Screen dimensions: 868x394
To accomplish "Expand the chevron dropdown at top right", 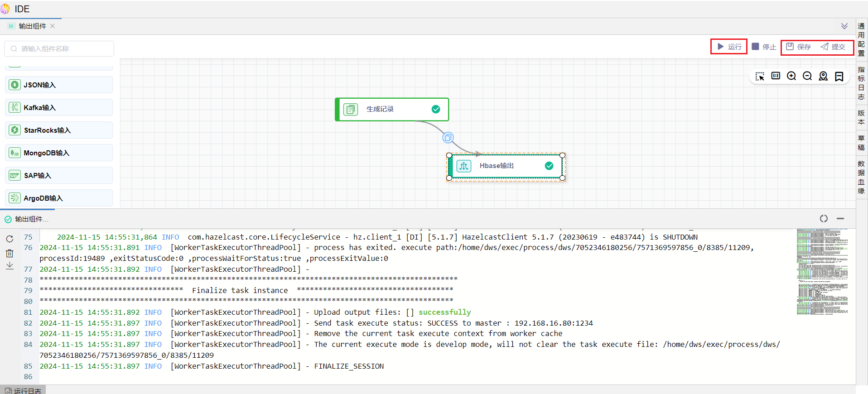I will click(844, 26).
